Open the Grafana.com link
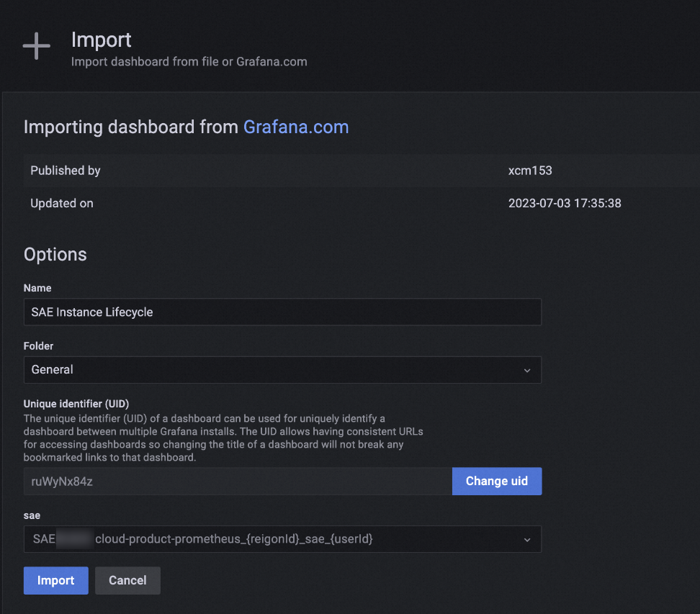The image size is (700, 614). pos(296,127)
